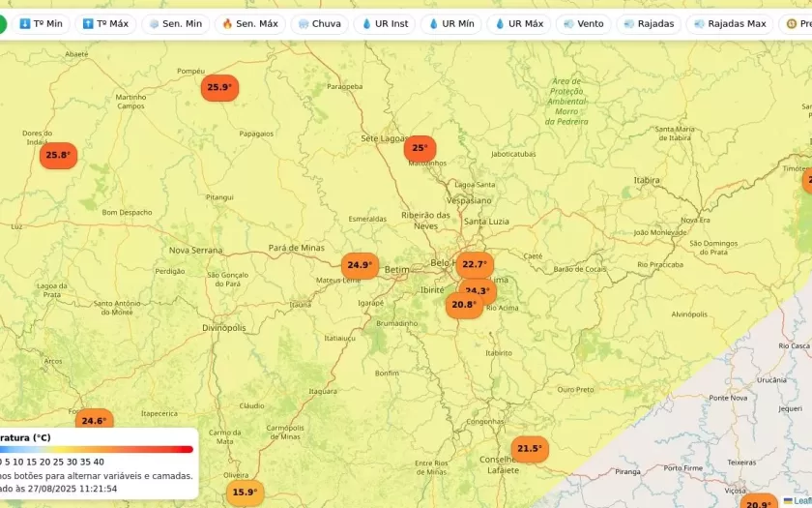Screen dimensions: 812x508
Task: Click the 20.8° marker near Rio Acima
Action: click(x=464, y=305)
